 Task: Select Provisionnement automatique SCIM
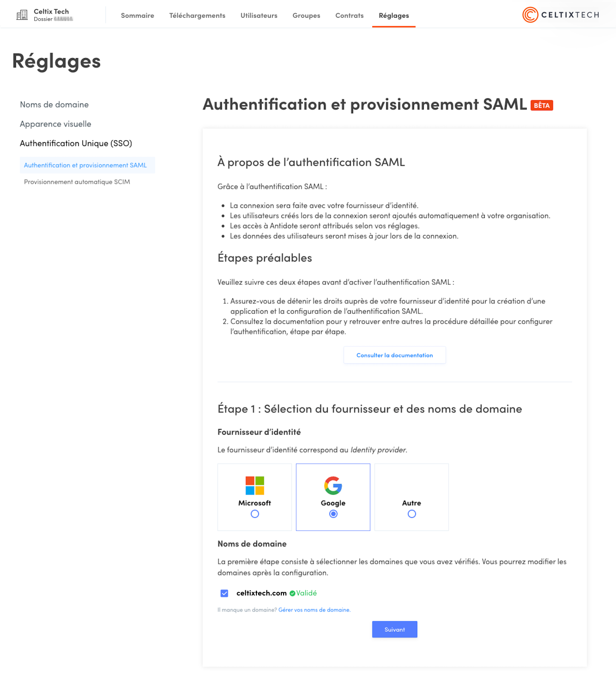click(x=77, y=182)
